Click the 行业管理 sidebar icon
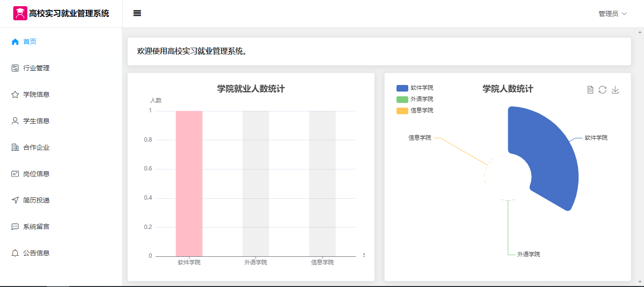Image resolution: width=644 pixels, height=287 pixels. pyautogui.click(x=15, y=68)
